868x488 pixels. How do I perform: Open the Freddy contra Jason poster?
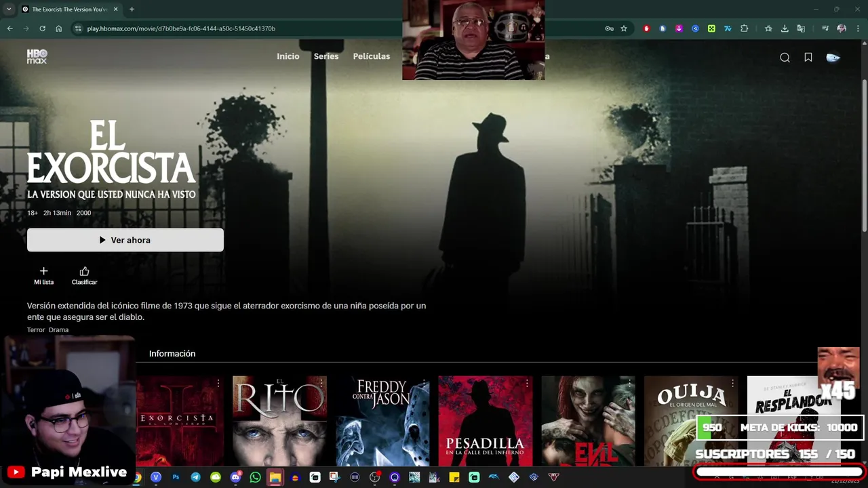[382, 422]
